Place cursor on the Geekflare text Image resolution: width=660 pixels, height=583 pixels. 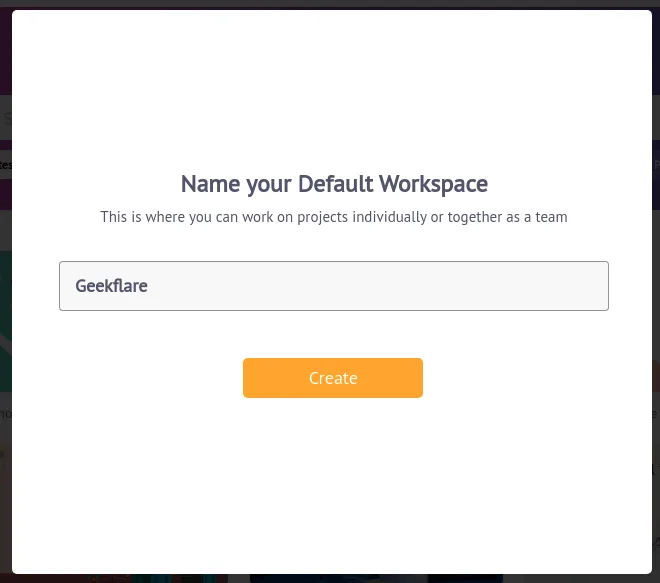(x=112, y=286)
